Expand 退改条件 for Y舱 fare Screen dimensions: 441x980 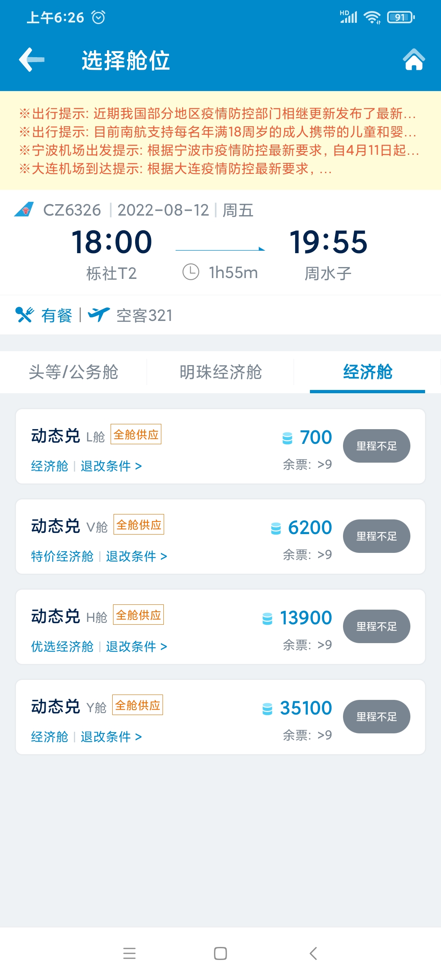pyautogui.click(x=111, y=737)
